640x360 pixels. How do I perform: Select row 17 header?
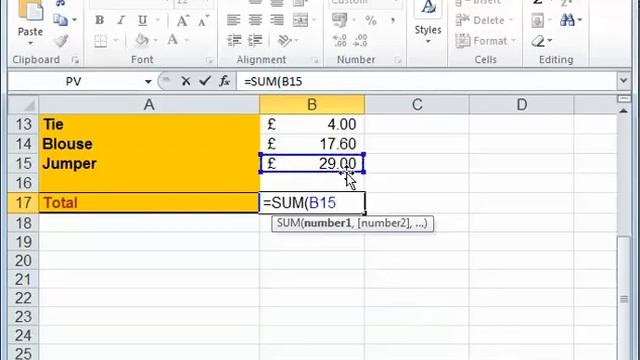click(x=24, y=202)
